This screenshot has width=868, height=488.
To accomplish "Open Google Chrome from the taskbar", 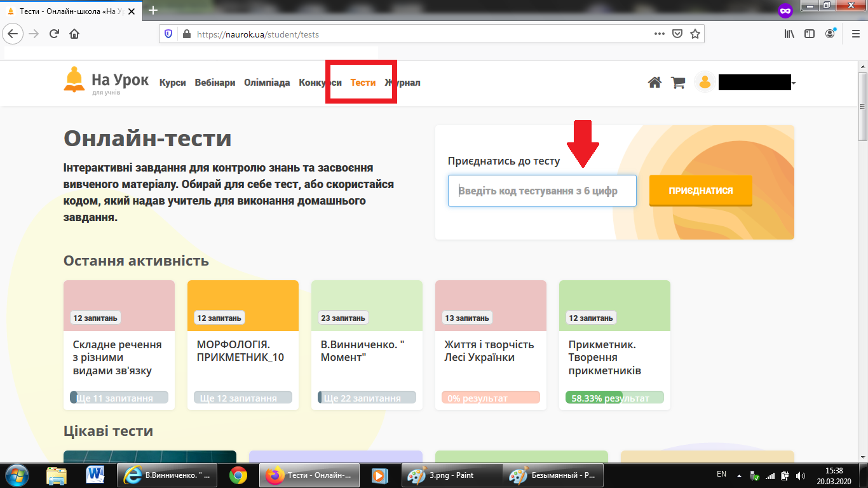I will click(238, 475).
